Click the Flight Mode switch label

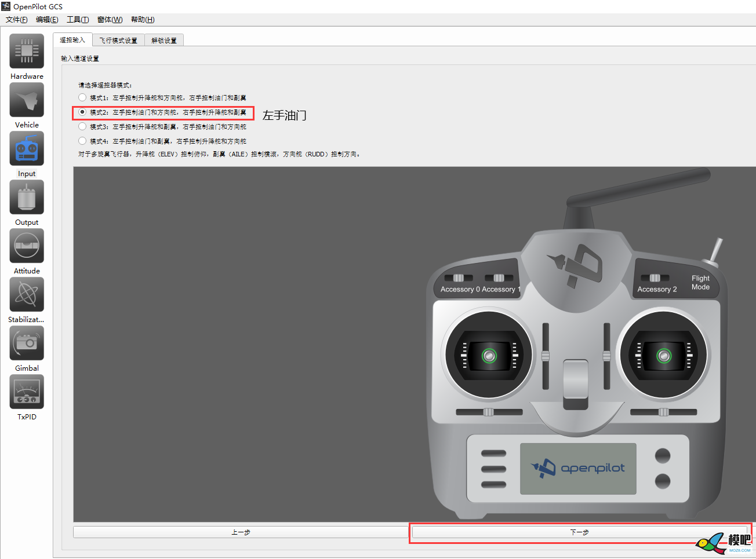(700, 283)
